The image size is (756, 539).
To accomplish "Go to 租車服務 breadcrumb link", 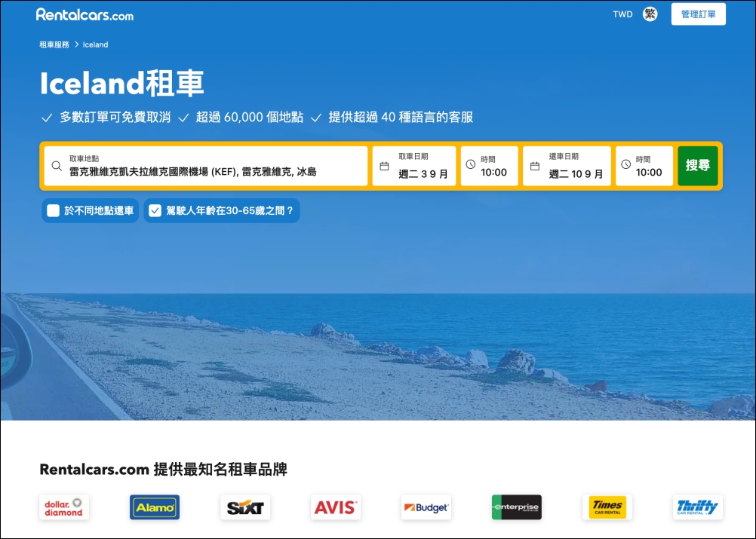I will [54, 44].
